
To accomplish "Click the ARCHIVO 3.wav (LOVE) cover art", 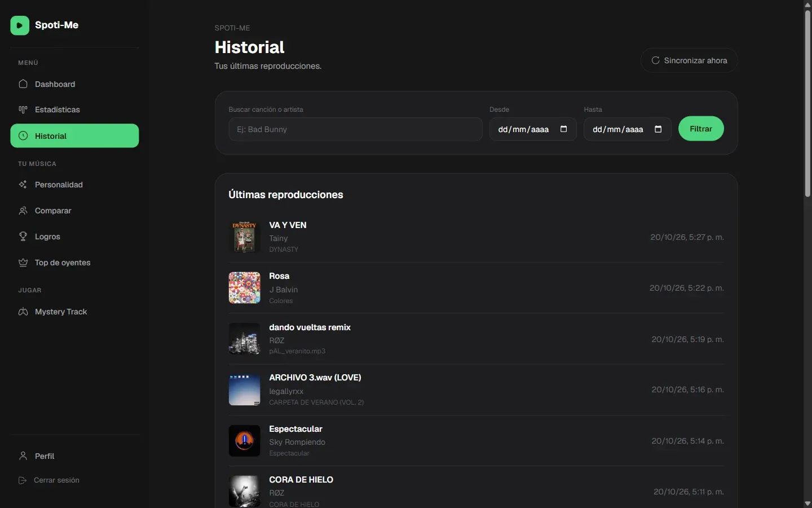I will [244, 389].
